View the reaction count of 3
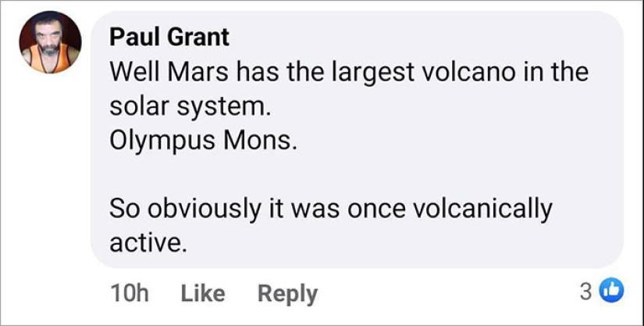Viewport: 644px width, 326px height. 586,292
